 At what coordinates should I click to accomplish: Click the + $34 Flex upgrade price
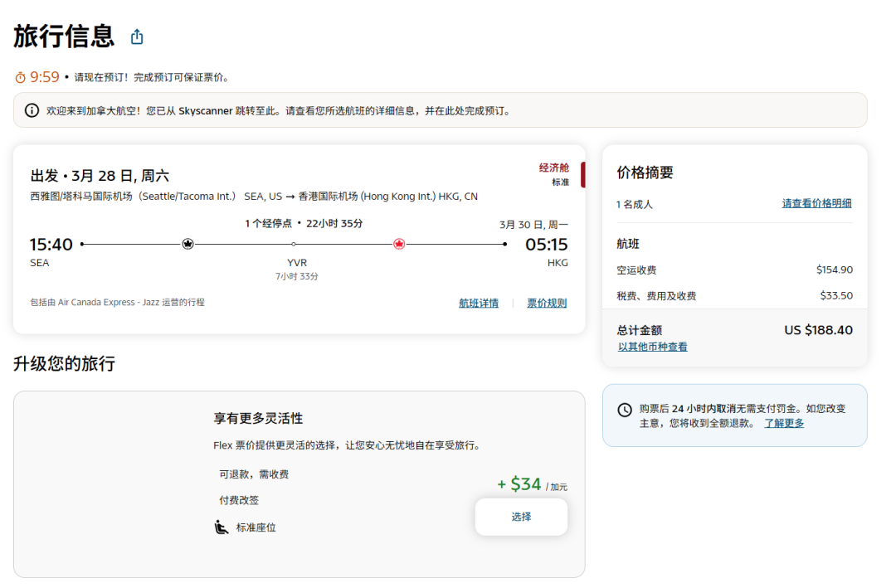pos(519,484)
